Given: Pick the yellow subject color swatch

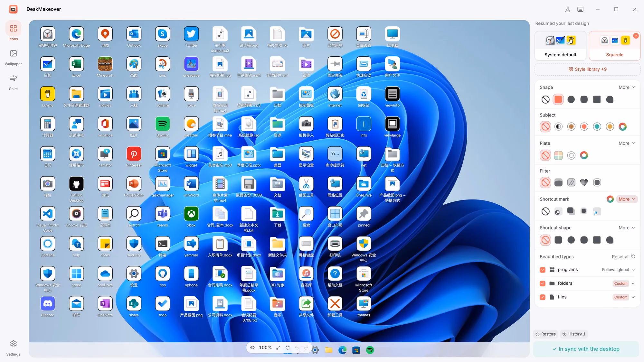Looking at the screenshot, I should pos(610,126).
